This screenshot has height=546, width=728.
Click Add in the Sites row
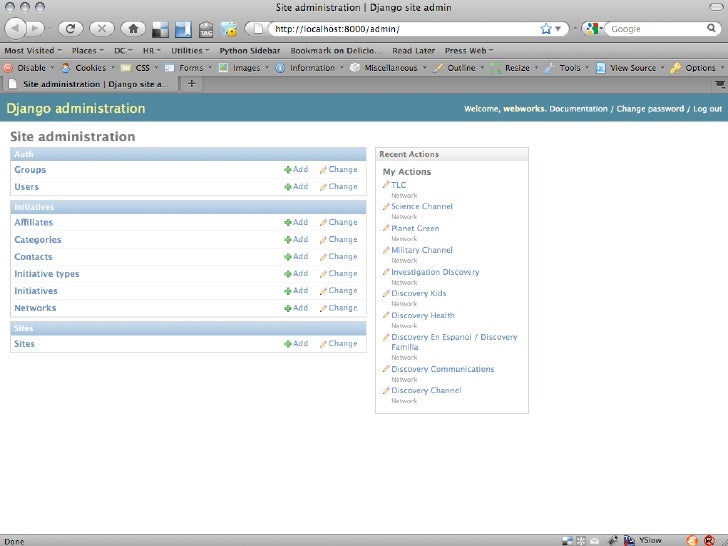(x=296, y=344)
